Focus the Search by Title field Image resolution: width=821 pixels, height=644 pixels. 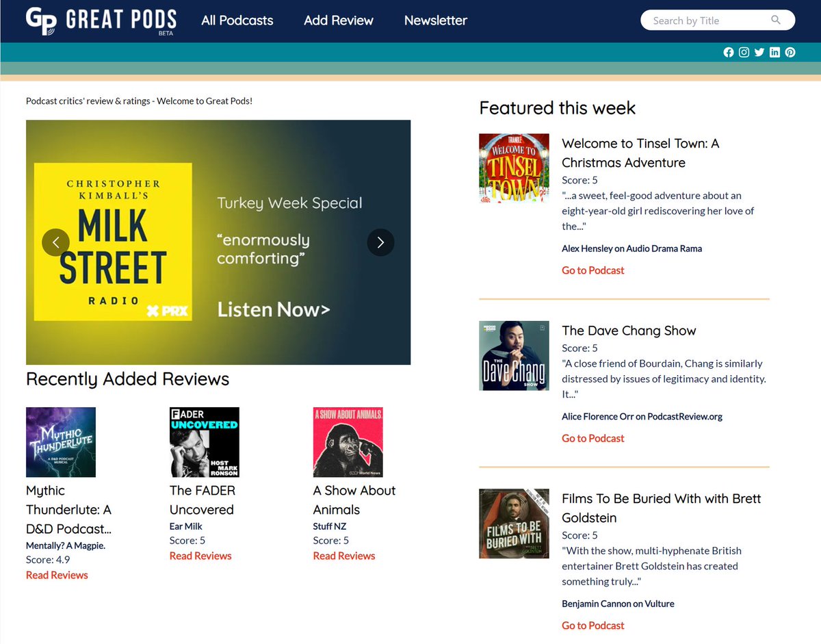(x=718, y=21)
